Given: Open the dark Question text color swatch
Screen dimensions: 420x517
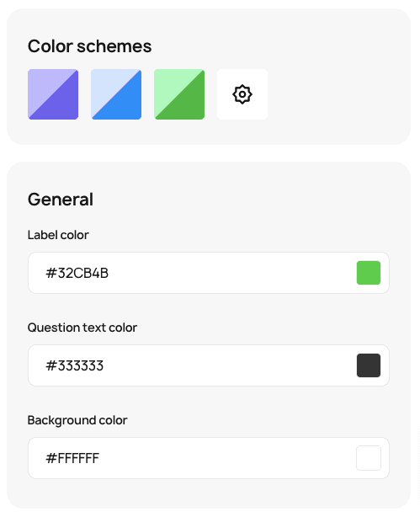Looking at the screenshot, I should pyautogui.click(x=369, y=365).
